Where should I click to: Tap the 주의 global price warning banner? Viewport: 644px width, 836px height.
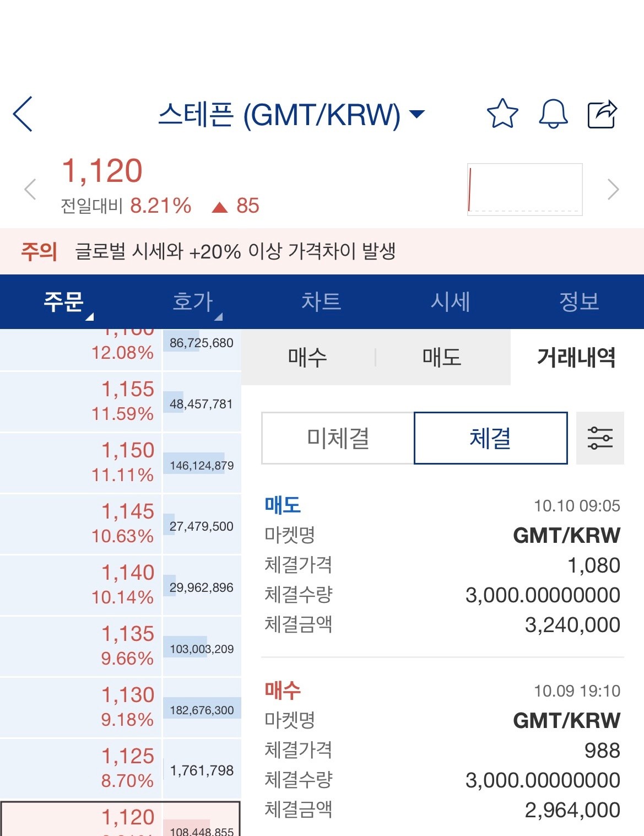[322, 251]
